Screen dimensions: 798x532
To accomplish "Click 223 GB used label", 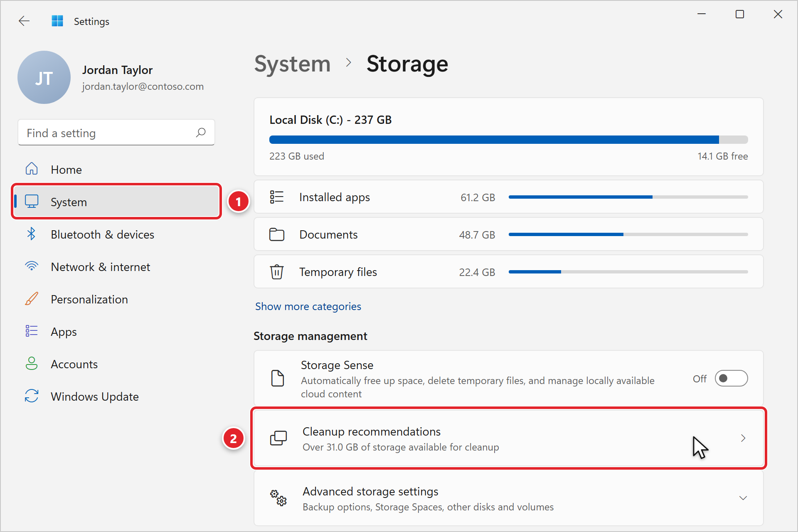I will coord(297,156).
